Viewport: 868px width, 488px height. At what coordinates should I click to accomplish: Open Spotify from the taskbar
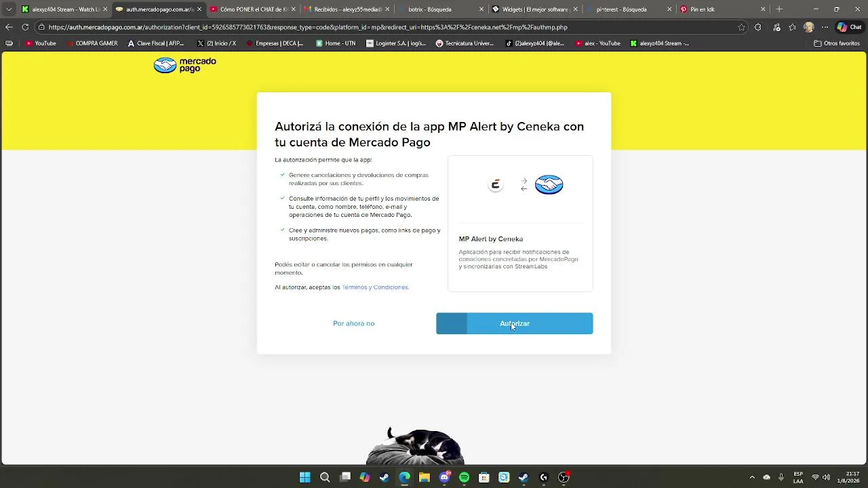tap(464, 477)
